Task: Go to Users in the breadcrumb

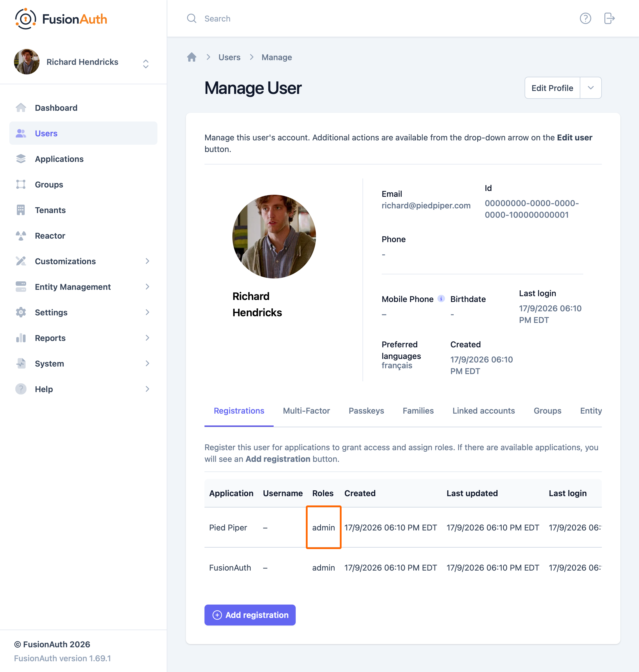Action: click(x=229, y=57)
